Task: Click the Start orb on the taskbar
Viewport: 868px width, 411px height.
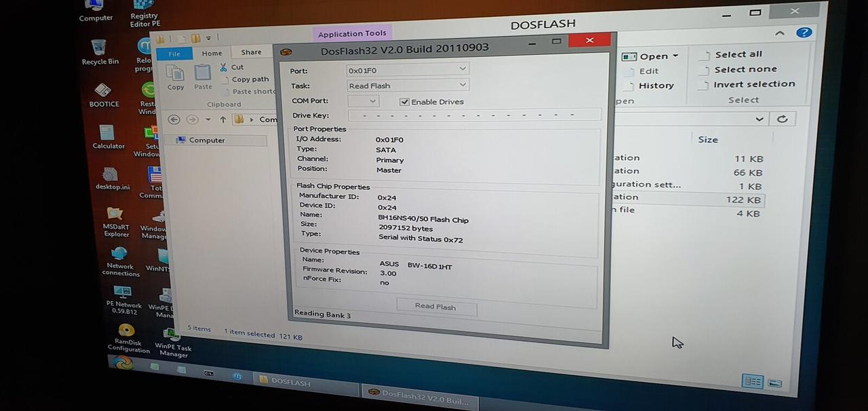Action: point(123,364)
